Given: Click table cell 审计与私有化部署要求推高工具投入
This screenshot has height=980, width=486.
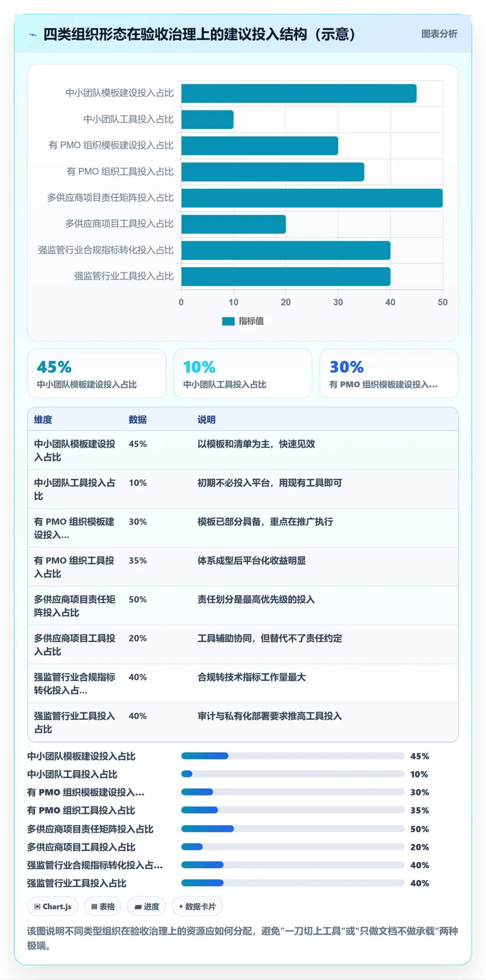Looking at the screenshot, I should (270, 716).
